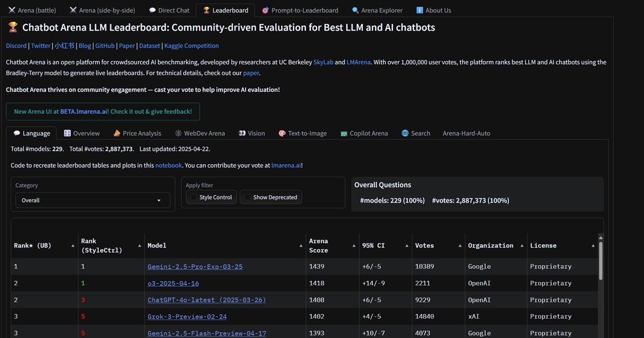Sort table by Rank (StyleCtrl) arrow
The image size is (644, 338).
pos(139,246)
